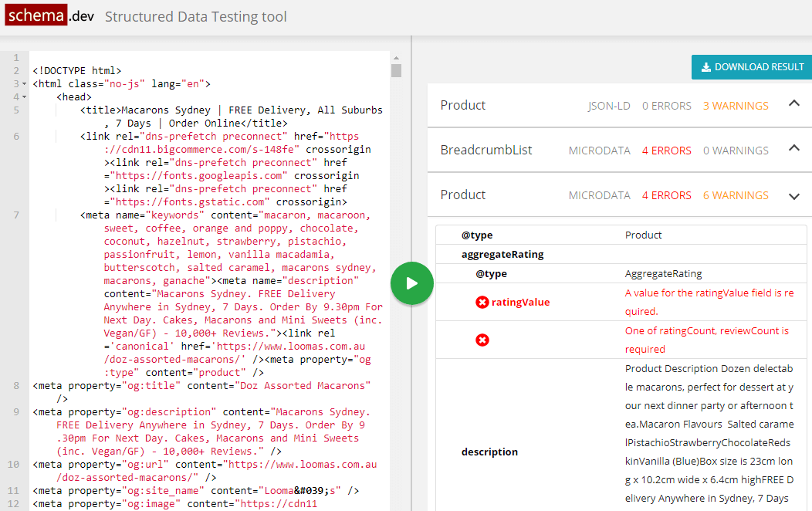Click the 'og:site_name' meta tag line
812x511 pixels.
click(x=196, y=490)
